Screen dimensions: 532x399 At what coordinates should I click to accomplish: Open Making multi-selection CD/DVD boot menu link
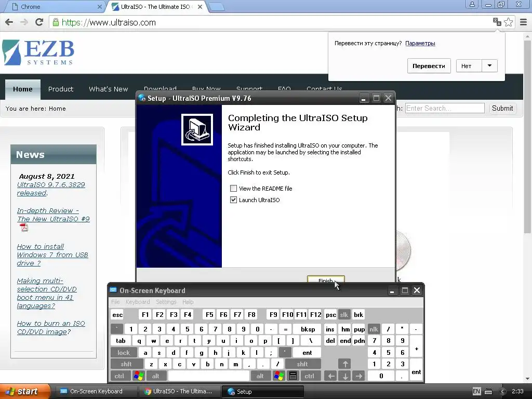46,293
